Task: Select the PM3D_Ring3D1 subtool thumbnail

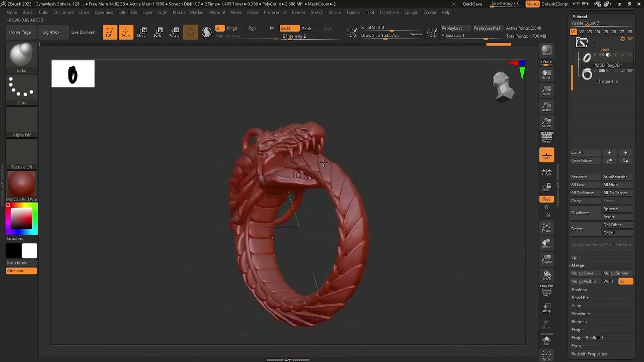Action: point(587,58)
